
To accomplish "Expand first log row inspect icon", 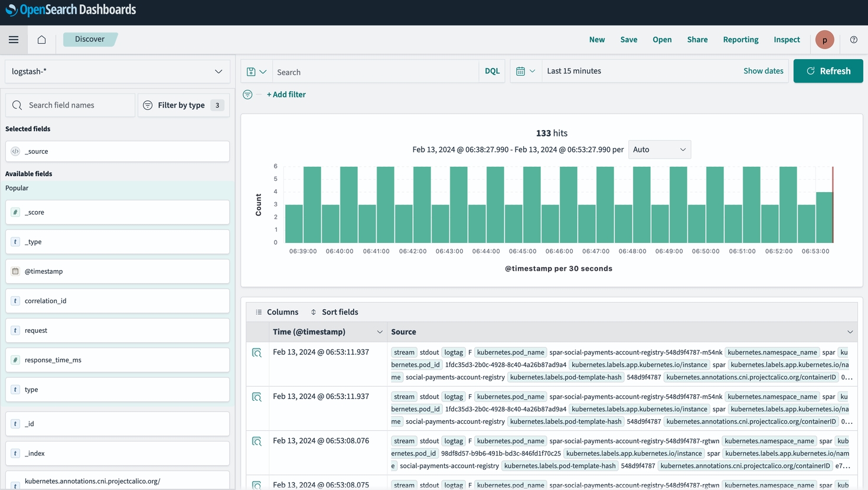I will pyautogui.click(x=257, y=353).
